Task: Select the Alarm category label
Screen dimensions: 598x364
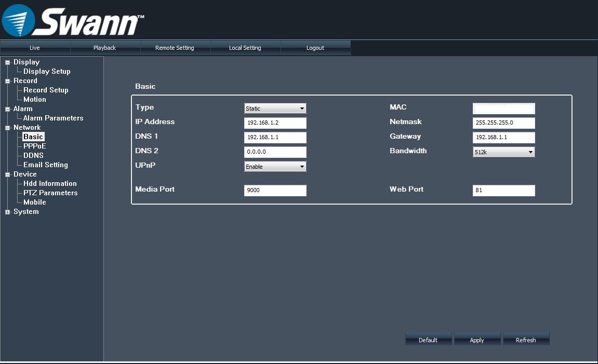Action: (x=23, y=109)
